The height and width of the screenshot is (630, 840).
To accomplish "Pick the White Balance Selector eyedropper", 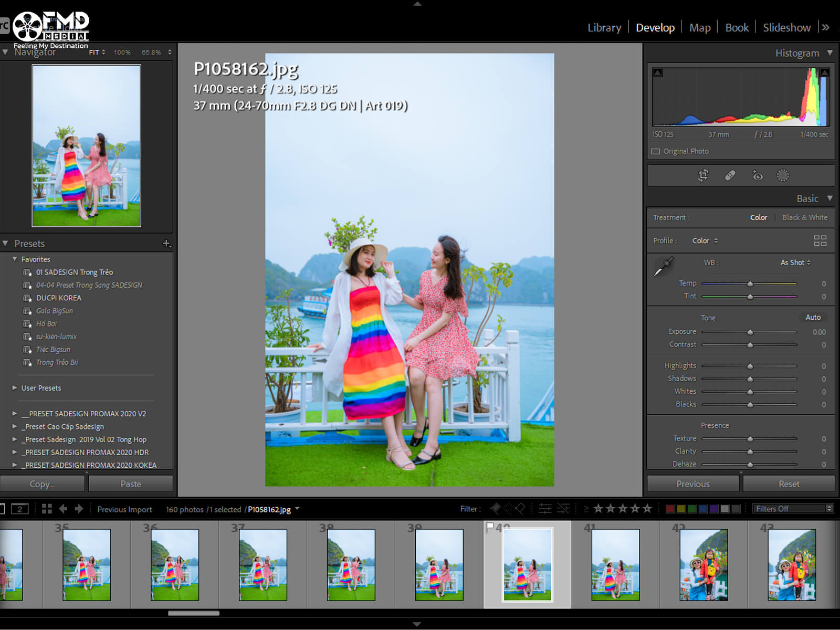I will pos(664,266).
